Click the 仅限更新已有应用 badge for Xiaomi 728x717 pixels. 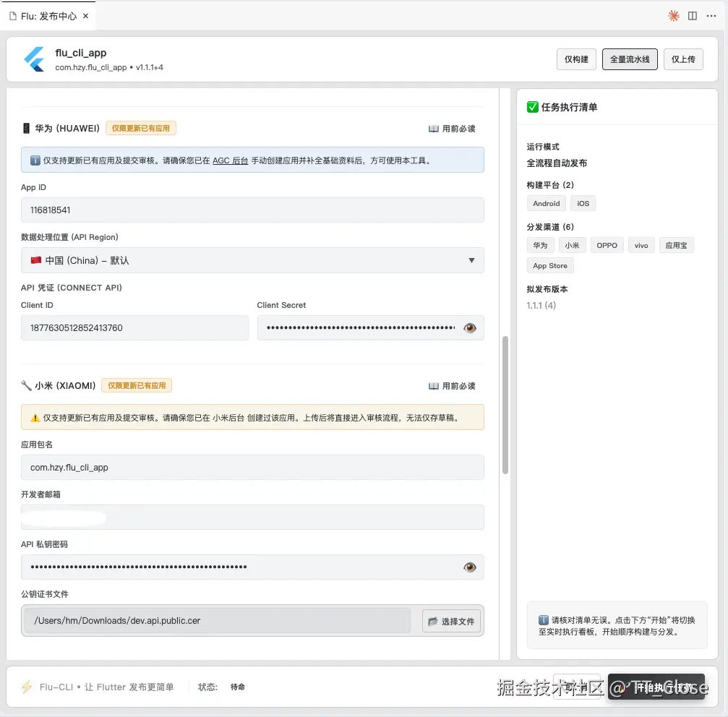tap(137, 385)
